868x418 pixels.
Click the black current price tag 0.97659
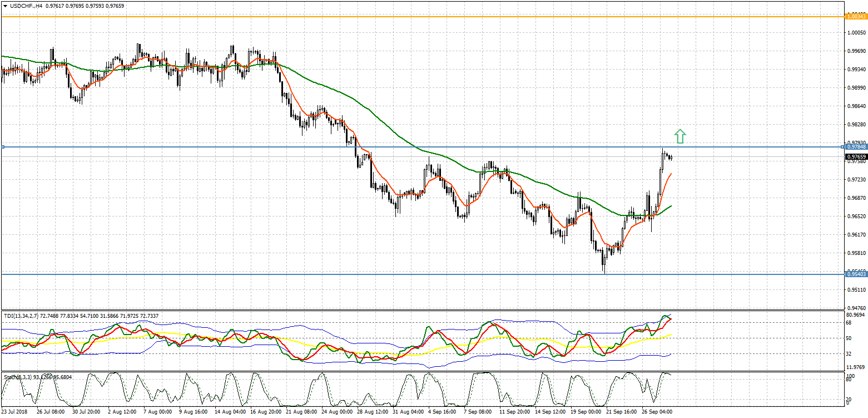click(x=855, y=157)
